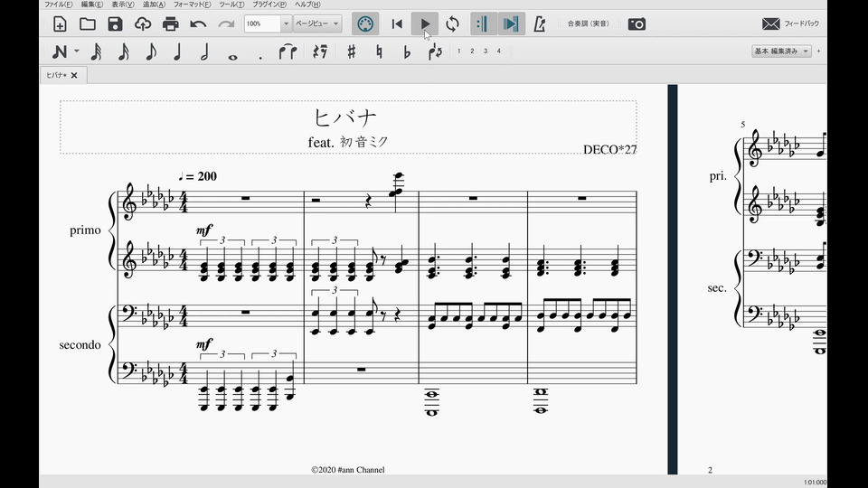Open the image capture camera tool
Viewport: 868px width, 488px height.
(637, 23)
